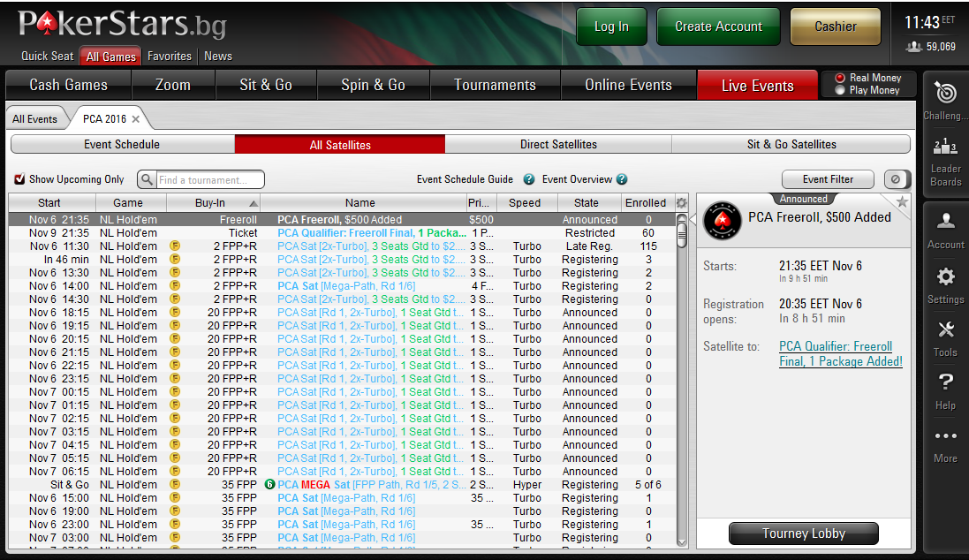Open the Leader Boards icon
Screen dimensions: 969x560
pos(945,148)
